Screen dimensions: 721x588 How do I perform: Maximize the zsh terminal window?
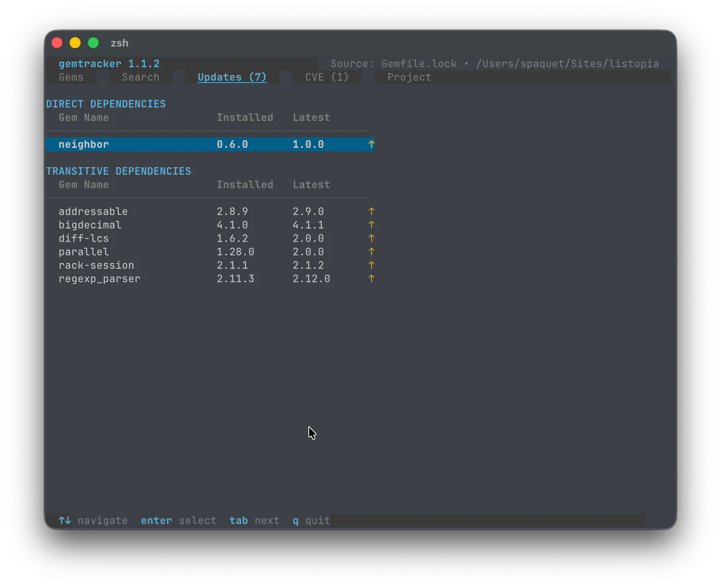coord(93,43)
